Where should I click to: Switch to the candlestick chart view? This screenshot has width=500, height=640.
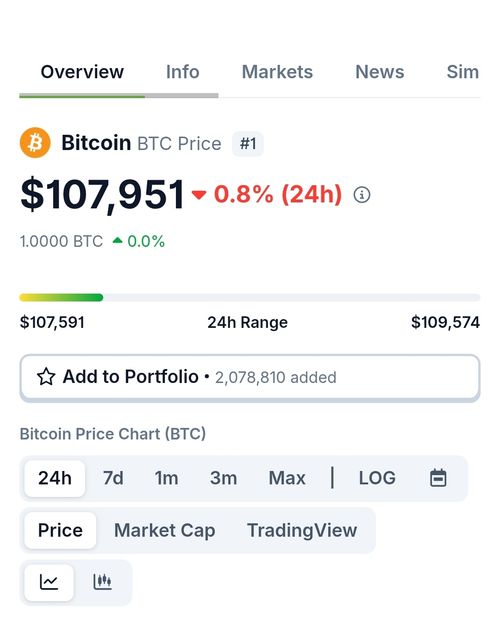click(x=102, y=582)
